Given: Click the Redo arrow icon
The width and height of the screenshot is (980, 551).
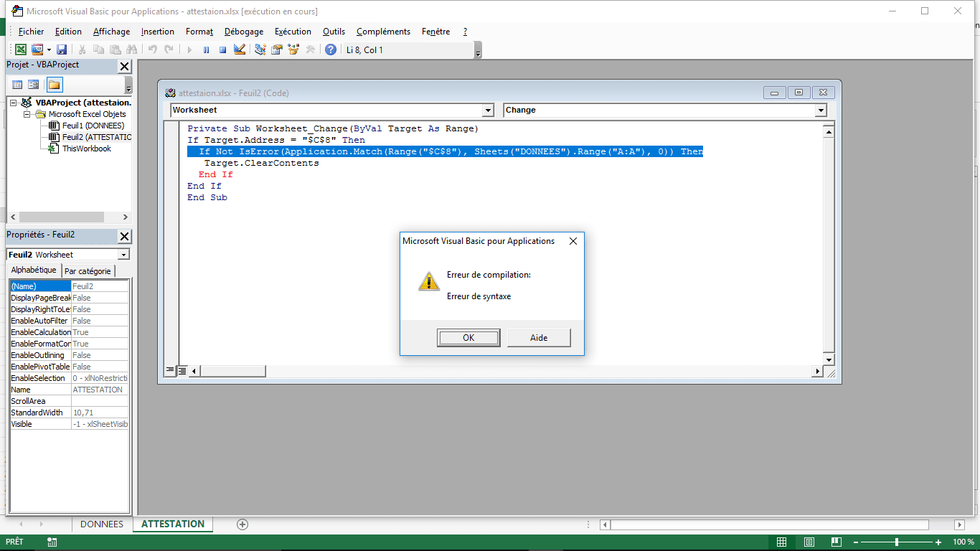Looking at the screenshot, I should click(x=169, y=50).
